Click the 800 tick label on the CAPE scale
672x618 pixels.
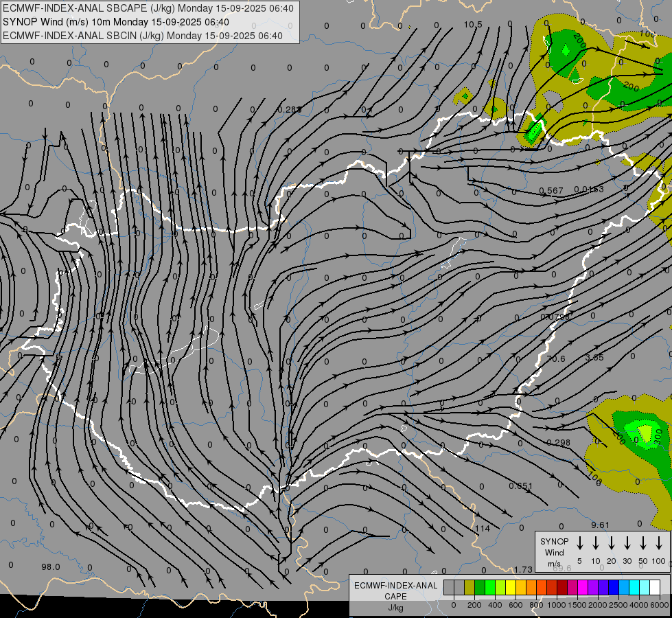click(x=536, y=605)
